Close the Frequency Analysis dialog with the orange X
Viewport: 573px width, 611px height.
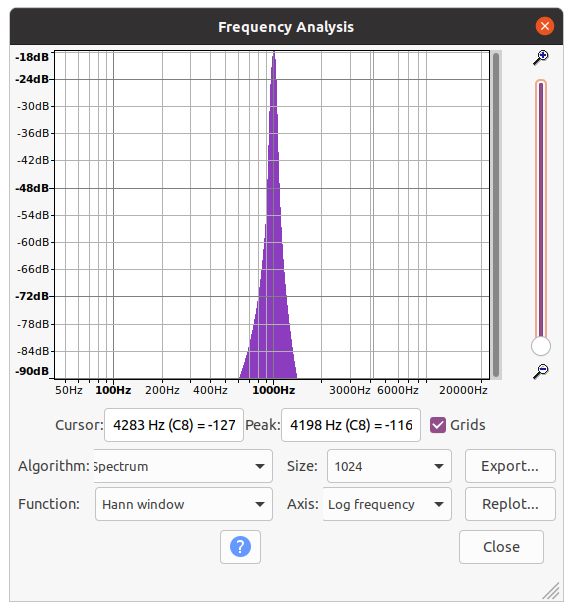545,26
